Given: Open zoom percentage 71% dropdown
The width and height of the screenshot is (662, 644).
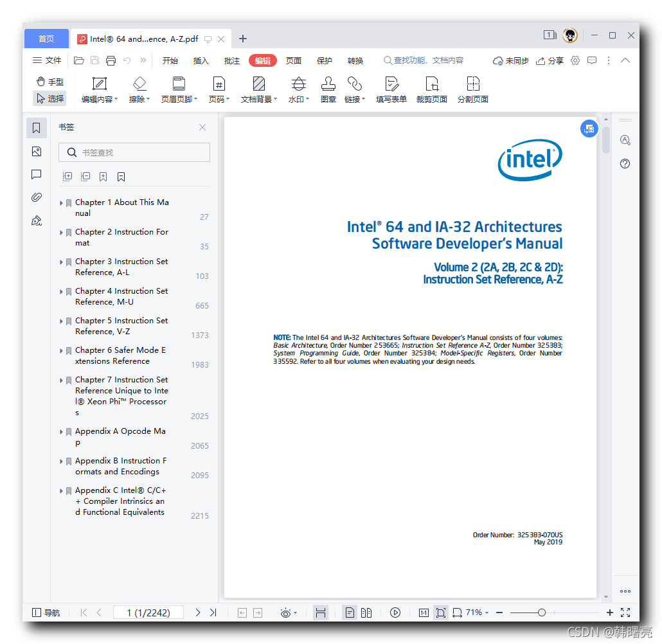Looking at the screenshot, I should (477, 613).
